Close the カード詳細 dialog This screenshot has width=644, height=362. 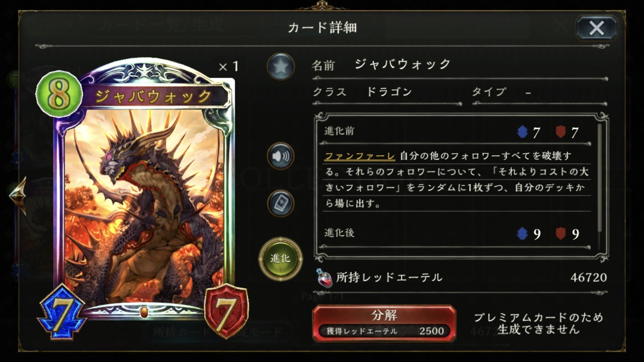tap(597, 28)
